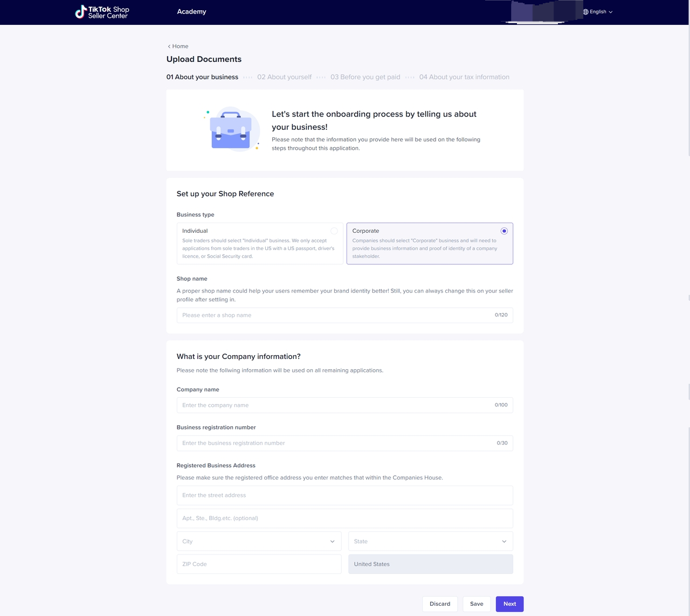
Task: Open the Academy menu item
Action: [191, 12]
